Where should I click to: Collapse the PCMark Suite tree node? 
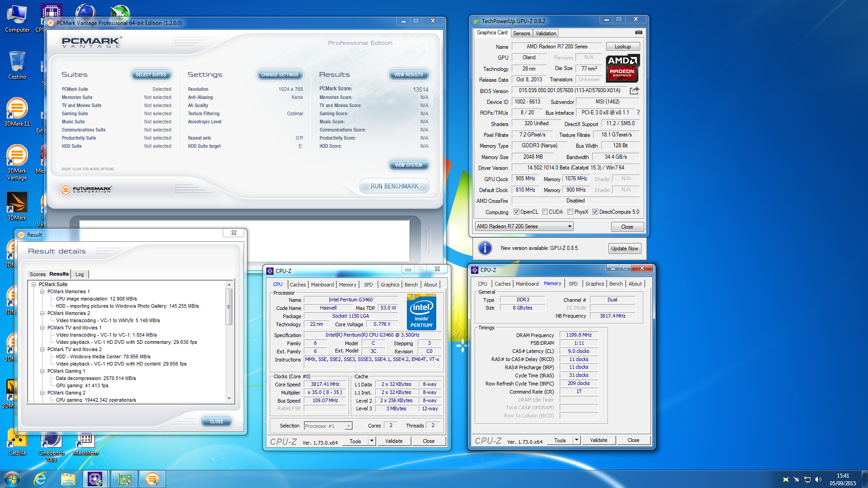34,284
